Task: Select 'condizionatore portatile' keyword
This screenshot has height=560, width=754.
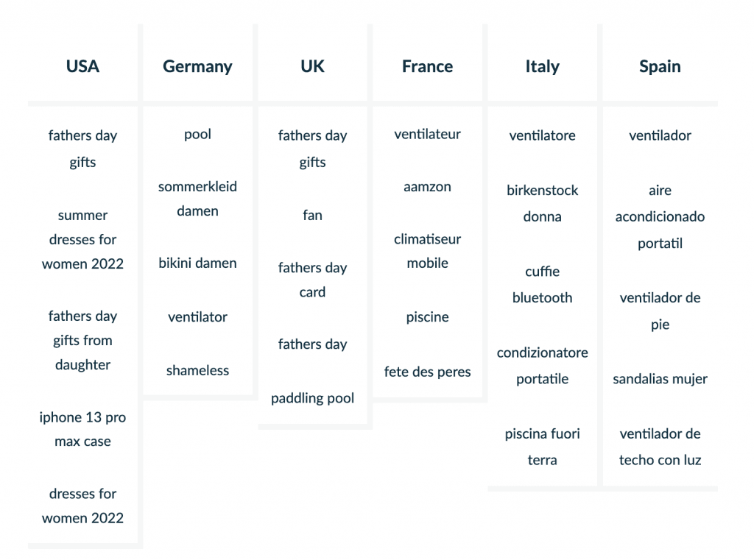Action: coord(542,366)
